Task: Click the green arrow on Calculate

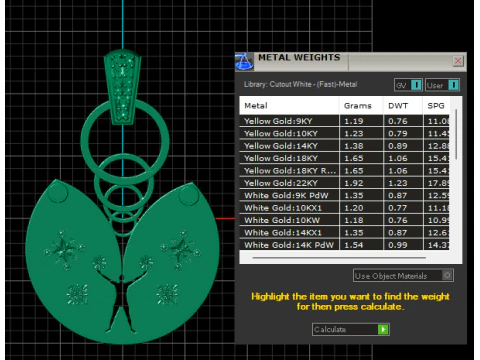Action: click(383, 329)
